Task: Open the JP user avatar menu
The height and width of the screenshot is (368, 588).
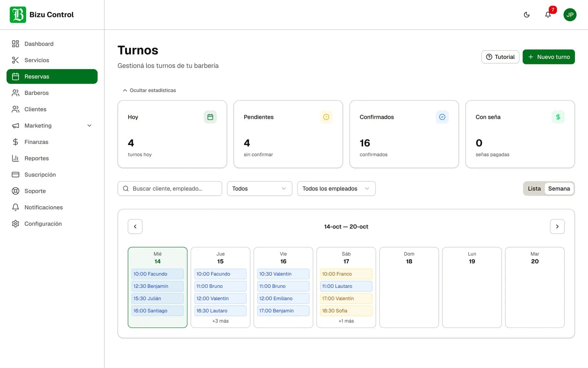Action: coord(570,15)
